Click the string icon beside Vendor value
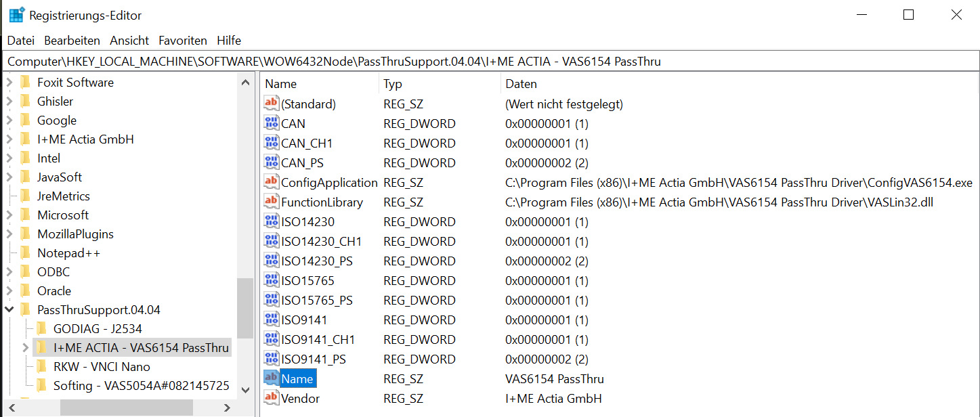 (x=272, y=398)
